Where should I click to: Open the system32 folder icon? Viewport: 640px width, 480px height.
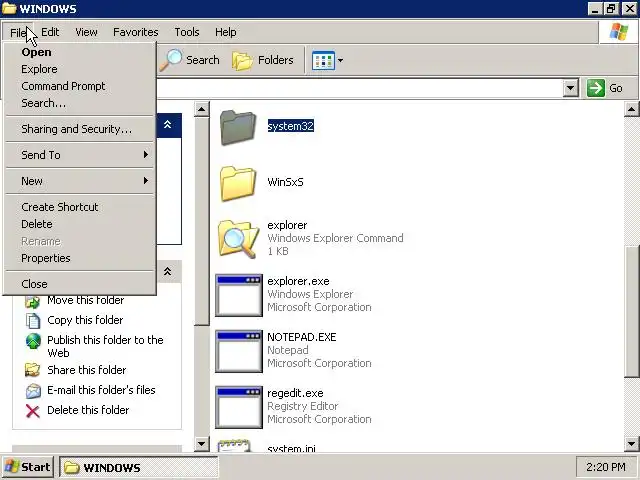(238, 127)
